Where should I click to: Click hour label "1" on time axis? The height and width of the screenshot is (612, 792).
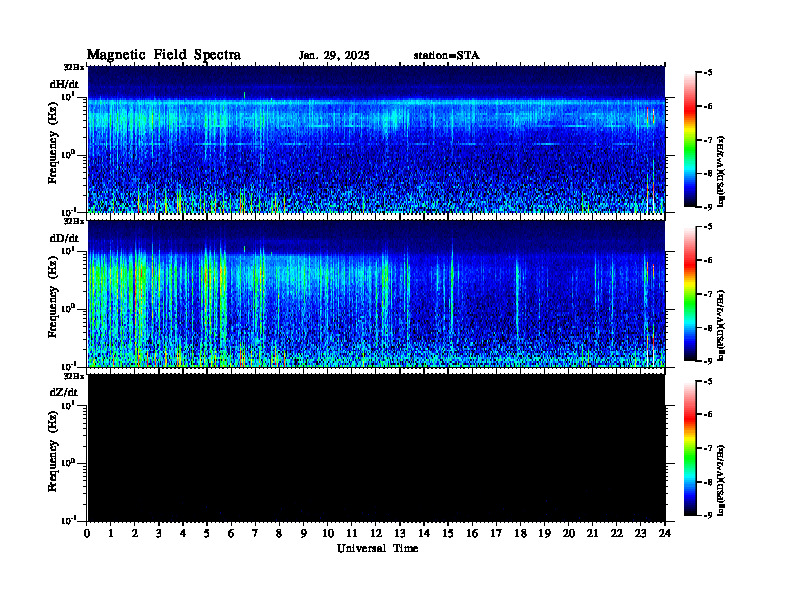[111, 533]
